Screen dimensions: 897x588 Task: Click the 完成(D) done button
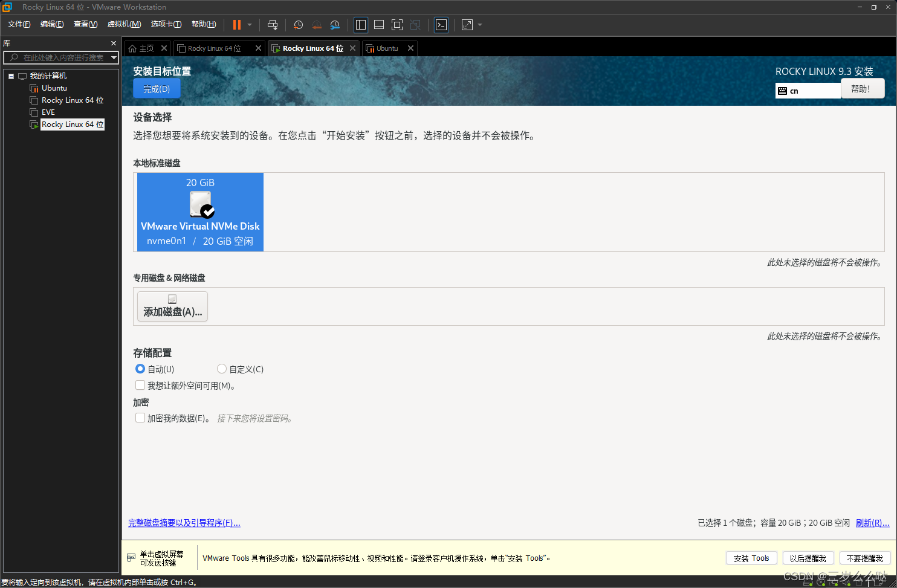(157, 89)
